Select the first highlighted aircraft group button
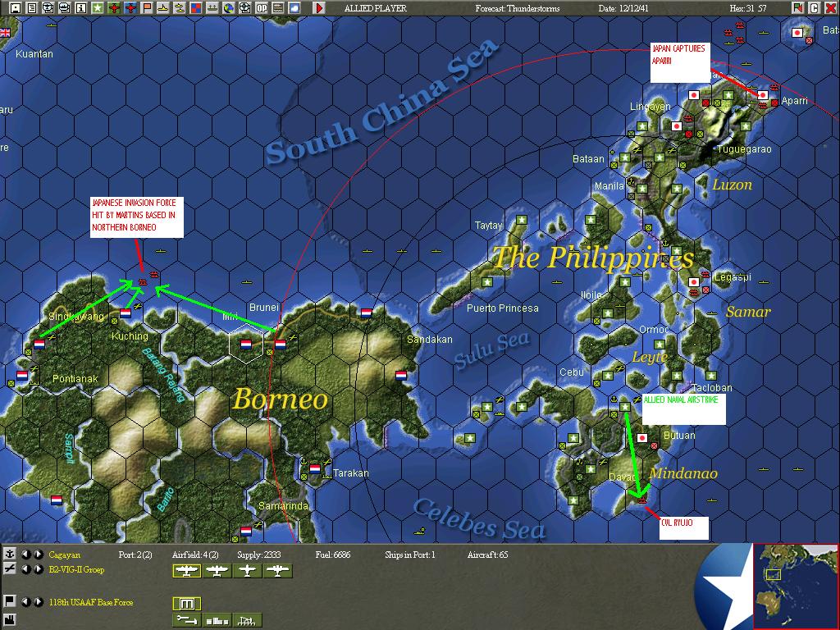The height and width of the screenshot is (630, 840). click(x=186, y=571)
